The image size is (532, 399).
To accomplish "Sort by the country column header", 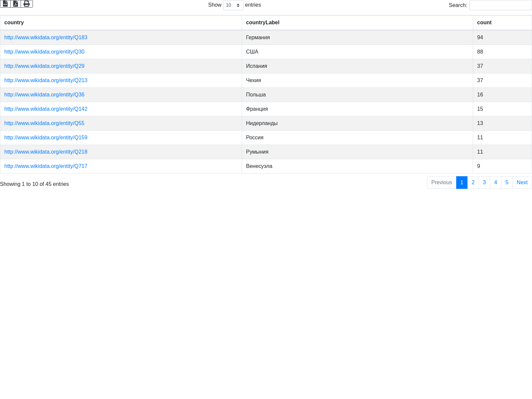I will [x=121, y=23].
